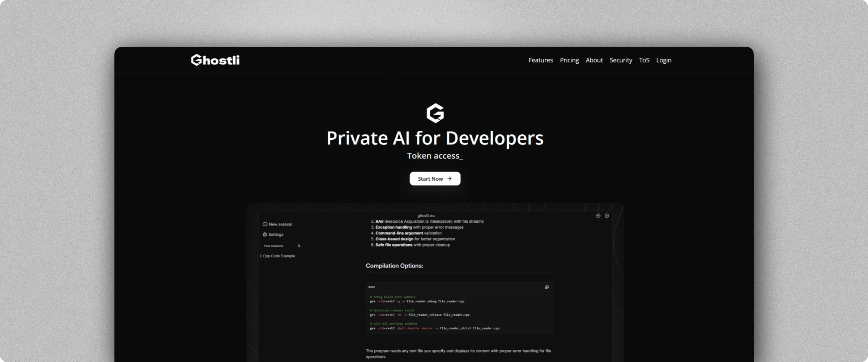868x362 pixels.
Task: Click the "Private AI for Developers" headline
Action: point(435,138)
